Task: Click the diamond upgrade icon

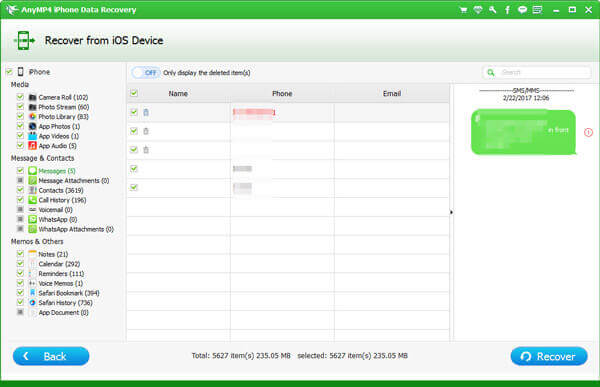Action: 478,10
